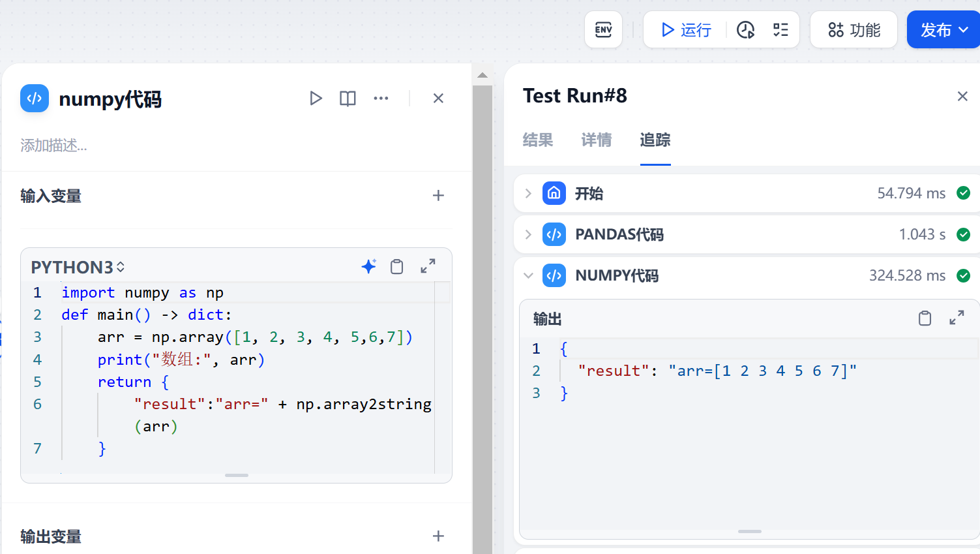Click the "result" output JSON line
Screen dimensions: 980x554
click(x=717, y=371)
